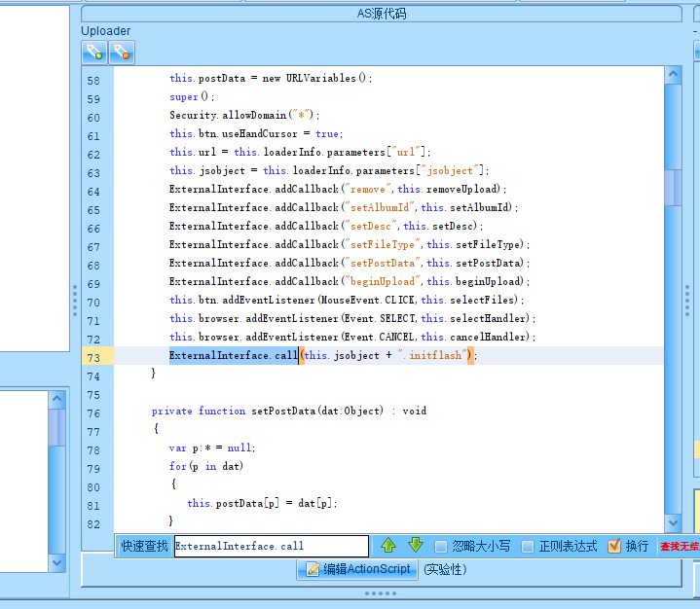Click the Uploader class label

coord(106,31)
